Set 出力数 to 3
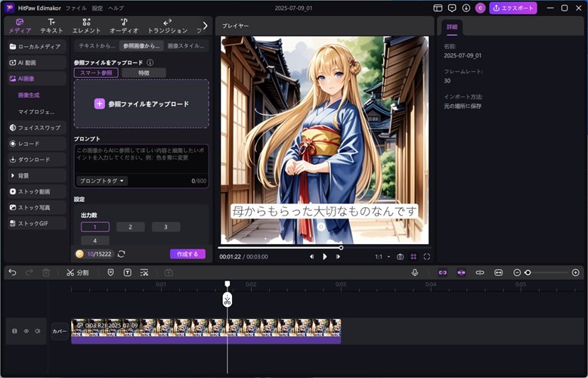The height and width of the screenshot is (378, 588). (166, 227)
